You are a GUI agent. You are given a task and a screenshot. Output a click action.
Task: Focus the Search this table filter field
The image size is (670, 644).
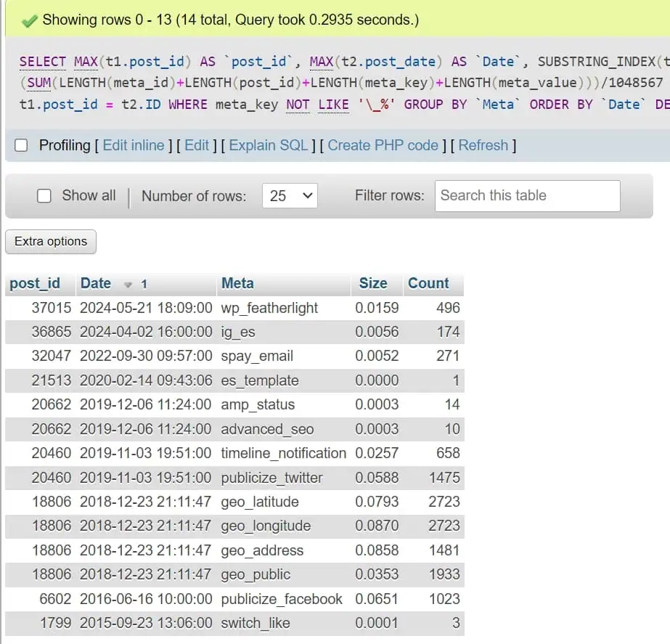coord(527,196)
